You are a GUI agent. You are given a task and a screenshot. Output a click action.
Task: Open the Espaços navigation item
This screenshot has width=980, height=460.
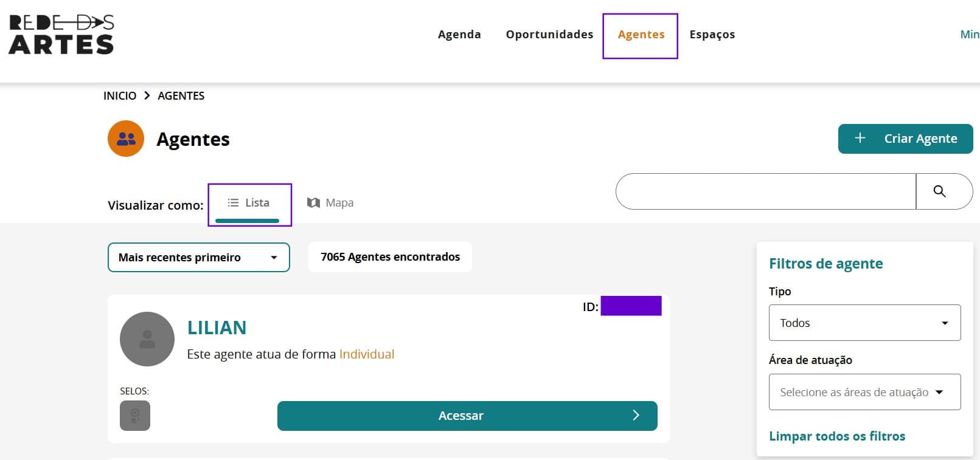(x=712, y=35)
